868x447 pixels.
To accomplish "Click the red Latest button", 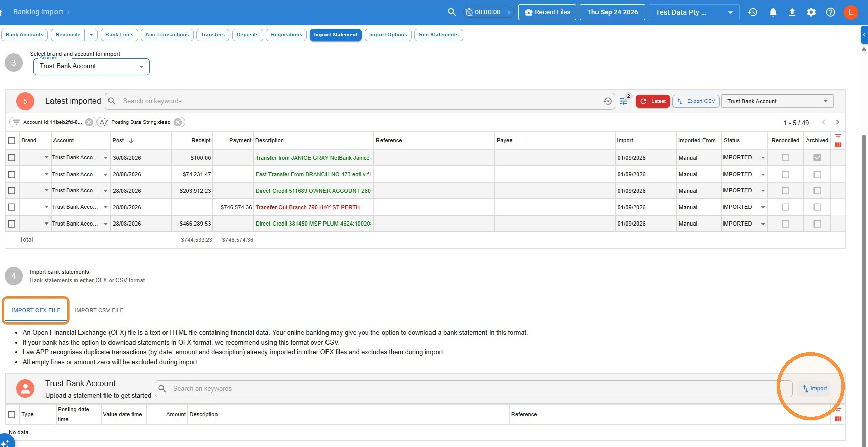I will click(x=653, y=101).
